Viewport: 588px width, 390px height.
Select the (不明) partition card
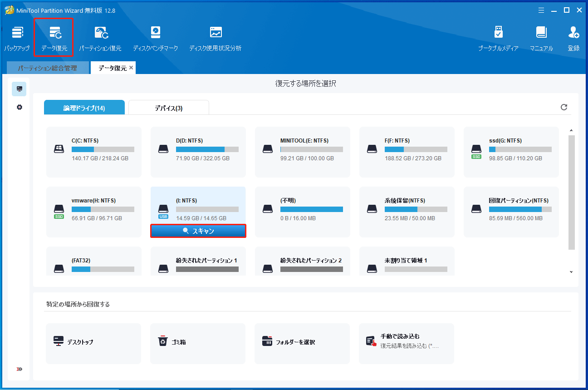pos(303,212)
